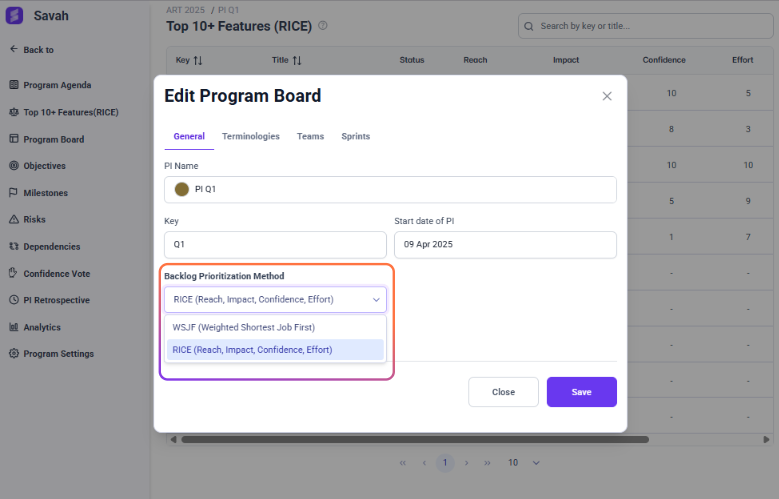
Task: Switch to the Teams tab
Action: [310, 136]
